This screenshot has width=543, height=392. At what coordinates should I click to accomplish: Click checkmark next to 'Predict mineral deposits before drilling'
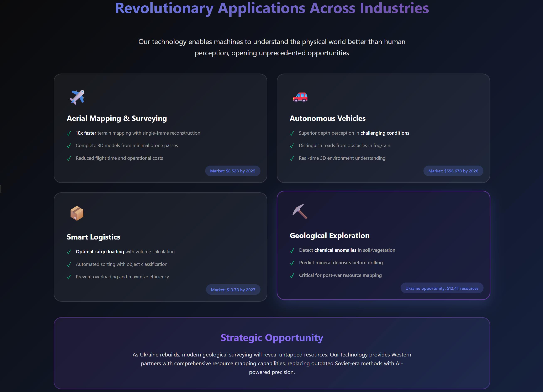[292, 263]
